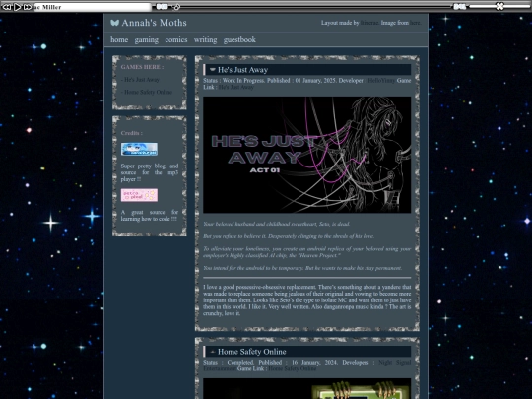Click the 'But you refuse to believe it' synopsis line
Viewport: 532px width, 399px height.
click(289, 236)
